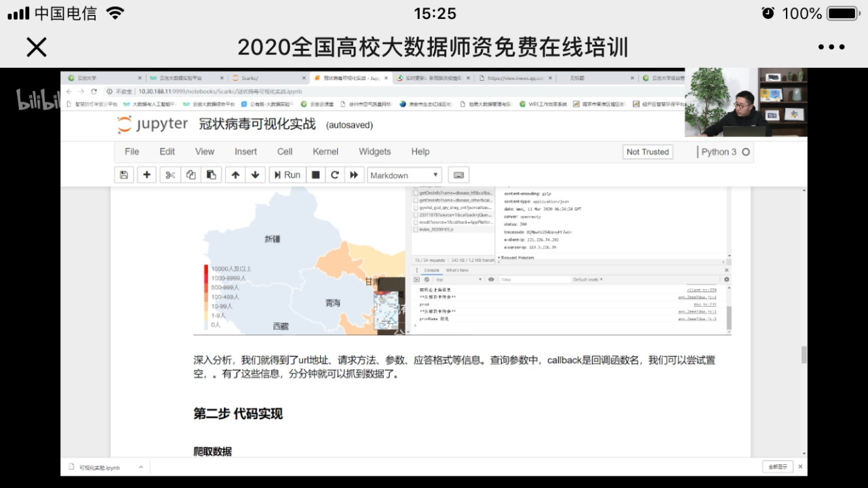Image resolution: width=868 pixels, height=488 pixels.
Task: Open the command palette keyboard icon
Action: pos(458,174)
